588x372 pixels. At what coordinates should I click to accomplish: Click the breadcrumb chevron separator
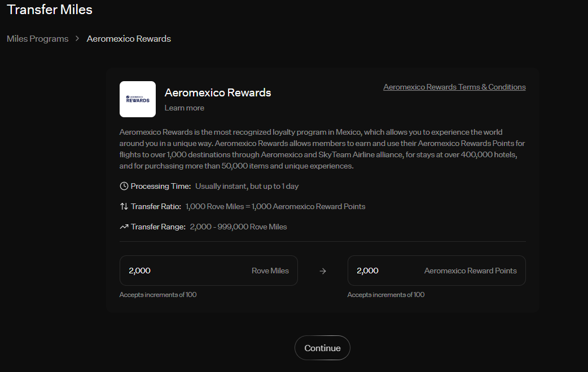coord(77,38)
